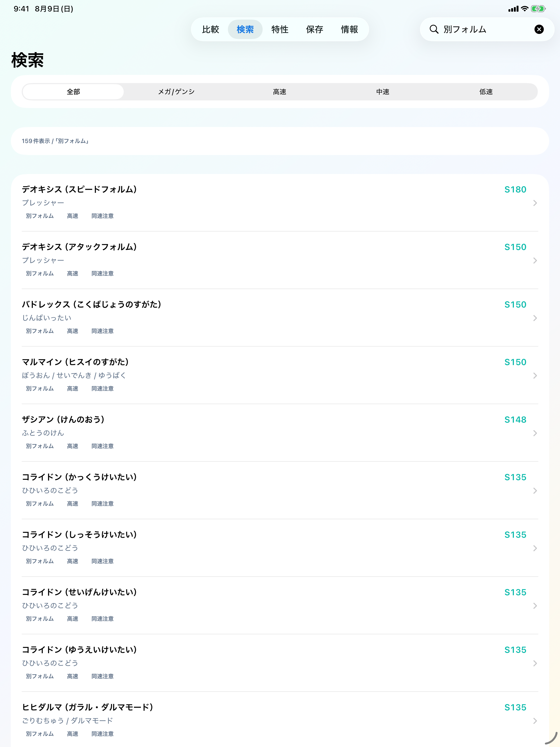Open ヒヒダルマ (ガラル・ダルマモード) row chevron
The width and height of the screenshot is (560, 747).
(x=535, y=721)
